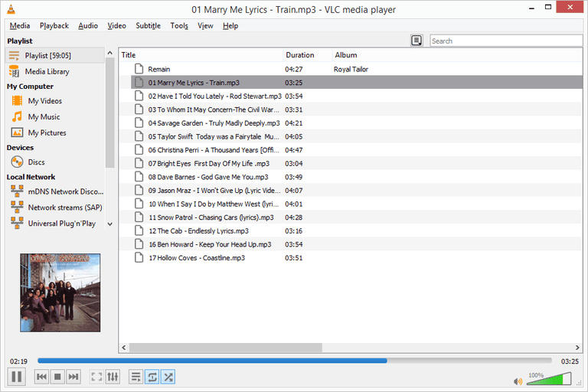Viewport: 588px width, 392px height.
Task: Open the Playback menu
Action: tap(54, 26)
